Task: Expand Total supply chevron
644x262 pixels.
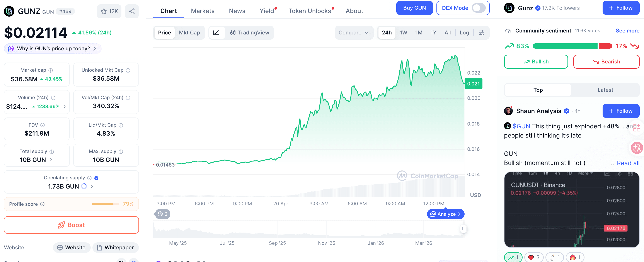Action: [x=51, y=160]
